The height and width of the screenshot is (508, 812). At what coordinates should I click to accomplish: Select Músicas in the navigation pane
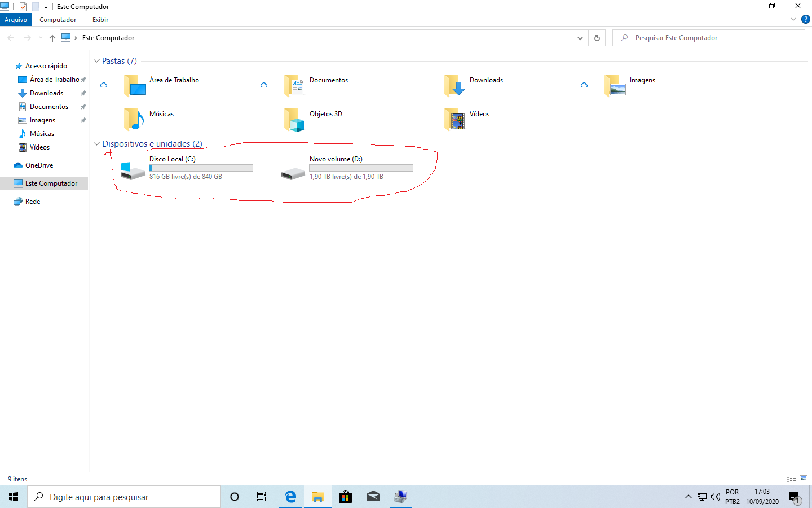42,134
